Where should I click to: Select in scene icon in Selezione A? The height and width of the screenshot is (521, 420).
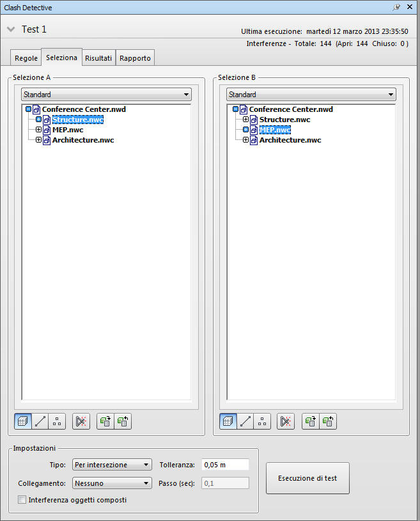coord(123,421)
